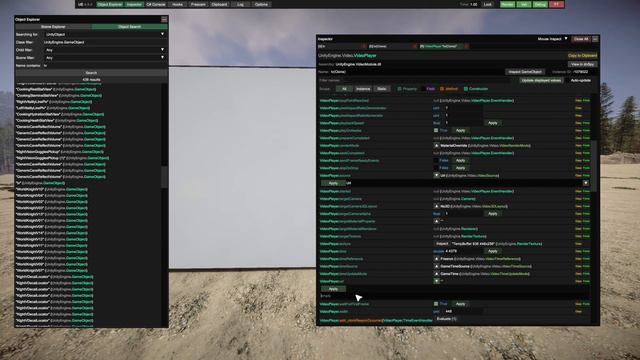Toggle the Inspector panel in top bar

tap(134, 4)
